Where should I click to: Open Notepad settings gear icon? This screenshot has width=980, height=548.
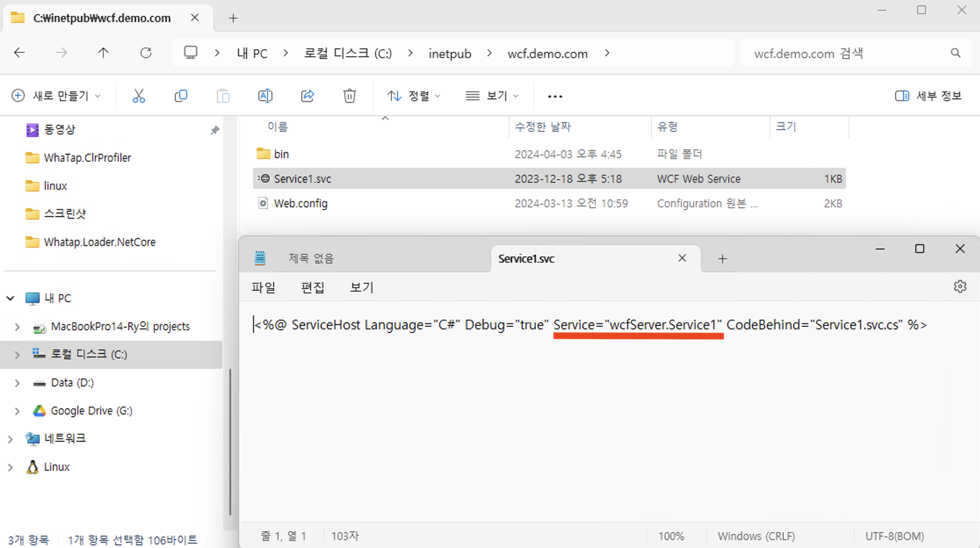960,287
